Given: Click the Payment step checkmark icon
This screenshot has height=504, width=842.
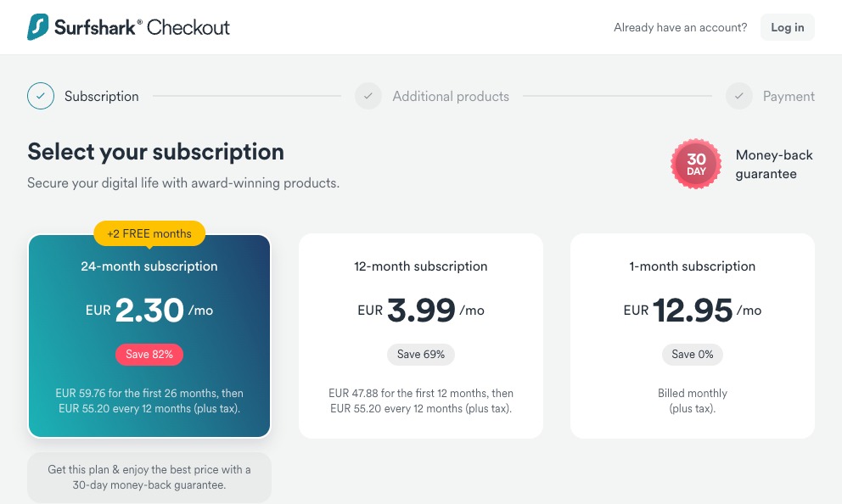Looking at the screenshot, I should pos(739,96).
